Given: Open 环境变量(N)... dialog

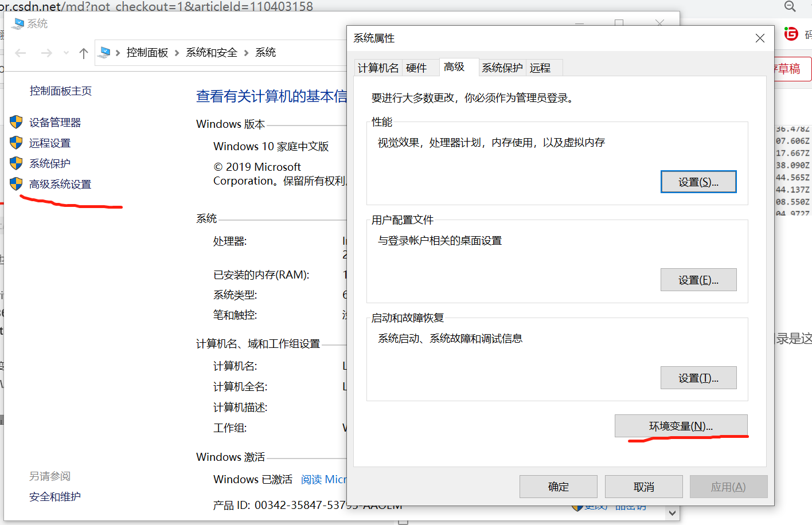Looking at the screenshot, I should pyautogui.click(x=681, y=426).
